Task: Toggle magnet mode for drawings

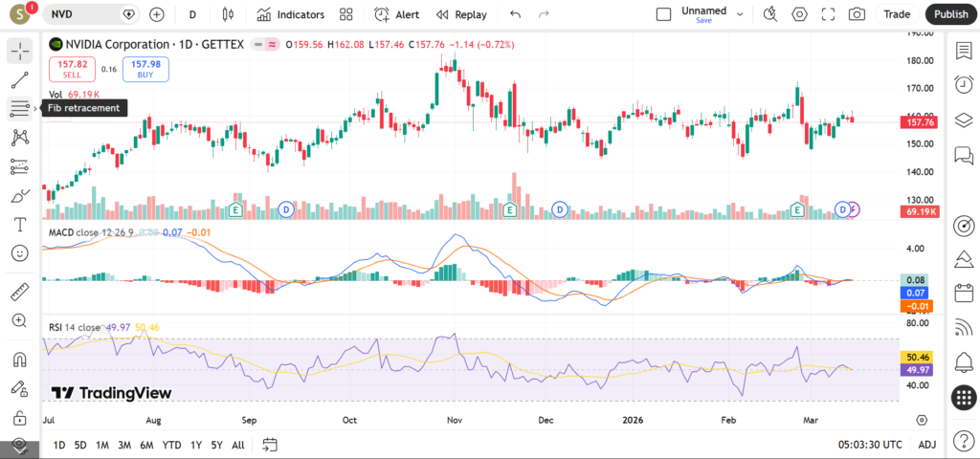Action: 20,360
